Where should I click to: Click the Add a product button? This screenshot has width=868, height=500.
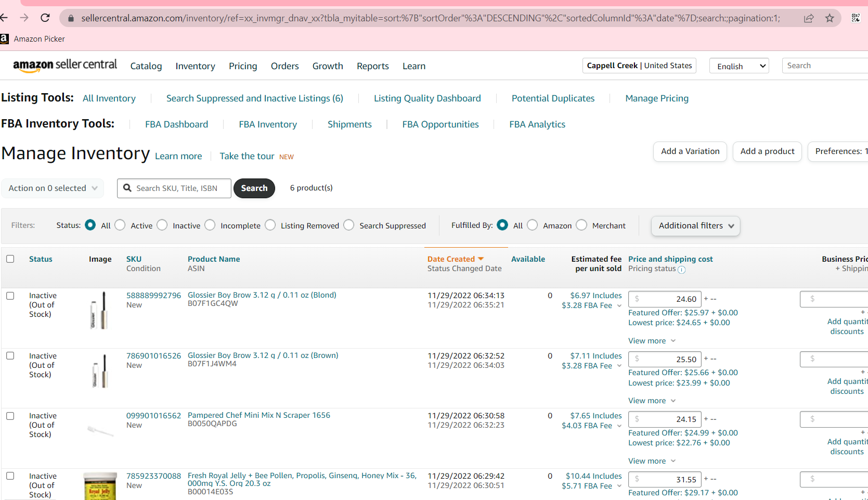[x=767, y=151]
